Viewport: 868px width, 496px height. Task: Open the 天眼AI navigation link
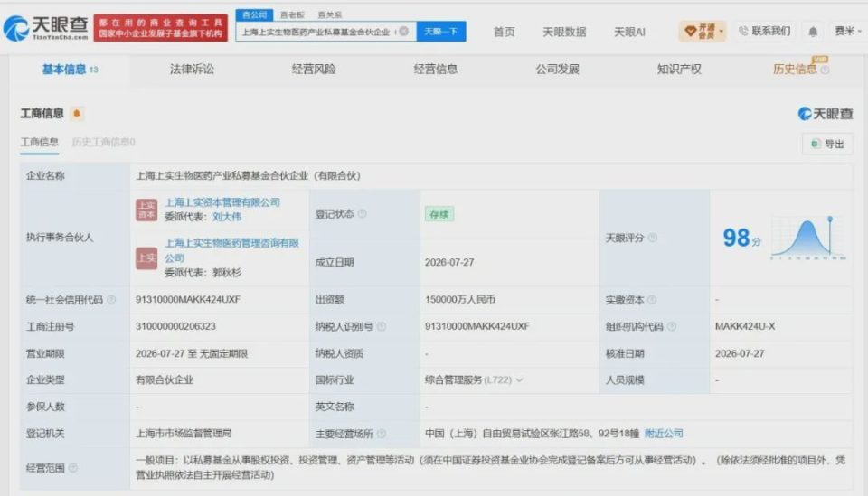(x=629, y=32)
